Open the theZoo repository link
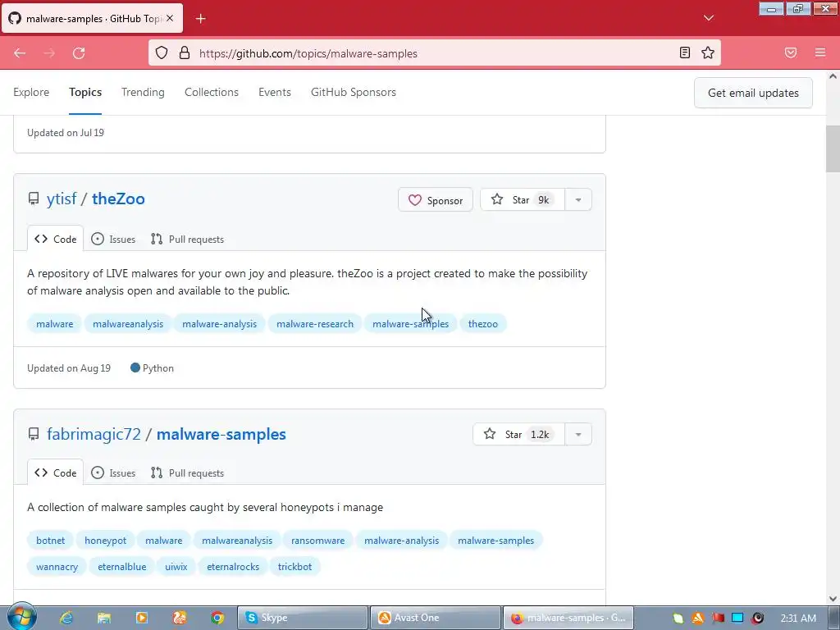Viewport: 840px width, 630px height. [x=118, y=199]
